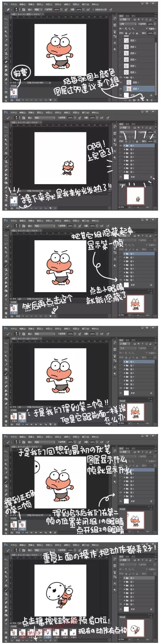
Task: Select the Pen tool in third screenshot's toolbox
Action: [6, 295]
